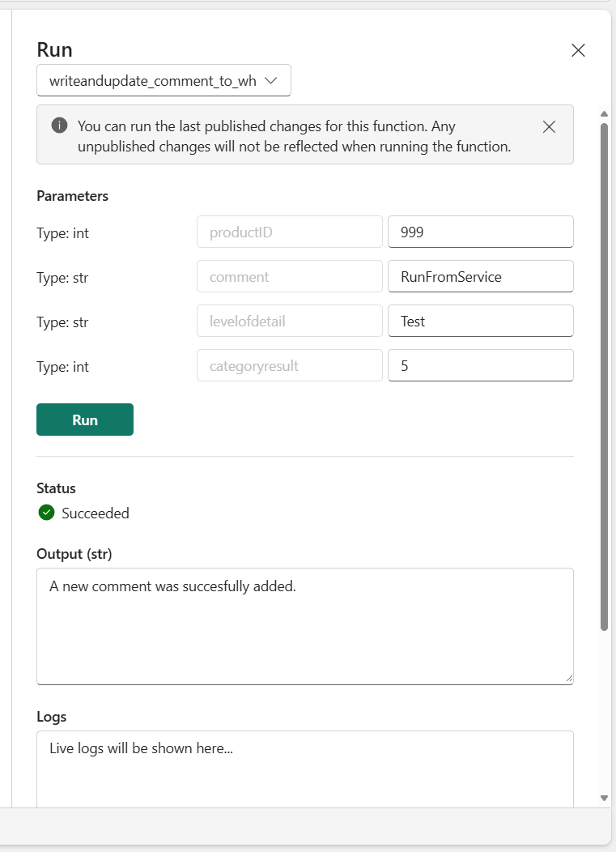Click 'Type: str' label beside levelofdetail
This screenshot has height=852, width=616.
pyautogui.click(x=62, y=322)
